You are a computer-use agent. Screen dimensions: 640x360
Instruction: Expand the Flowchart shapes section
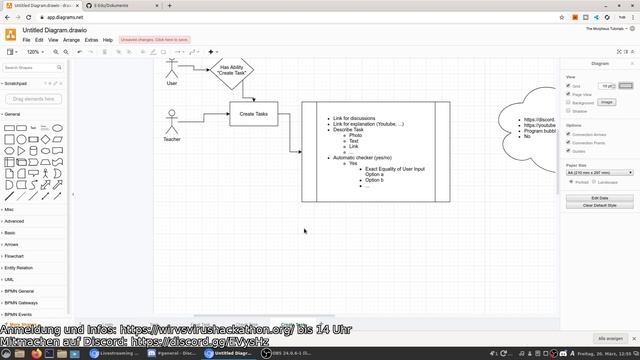click(14, 256)
